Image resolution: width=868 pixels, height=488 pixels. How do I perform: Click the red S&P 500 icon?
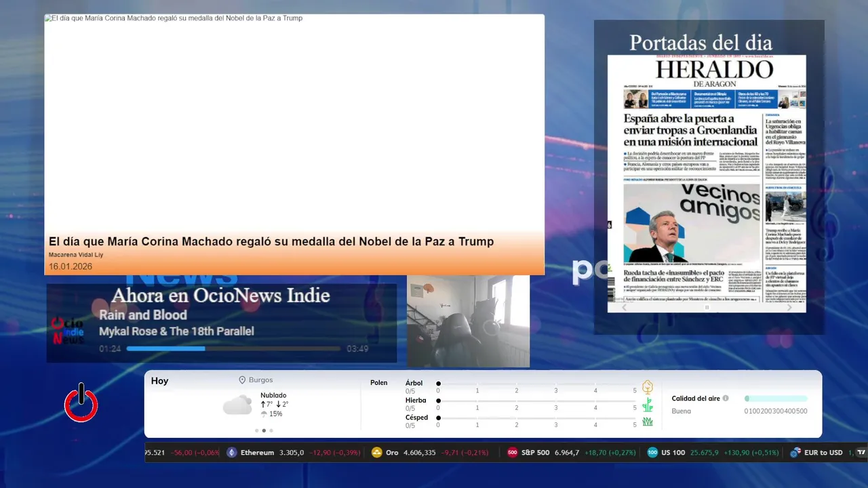(x=513, y=453)
